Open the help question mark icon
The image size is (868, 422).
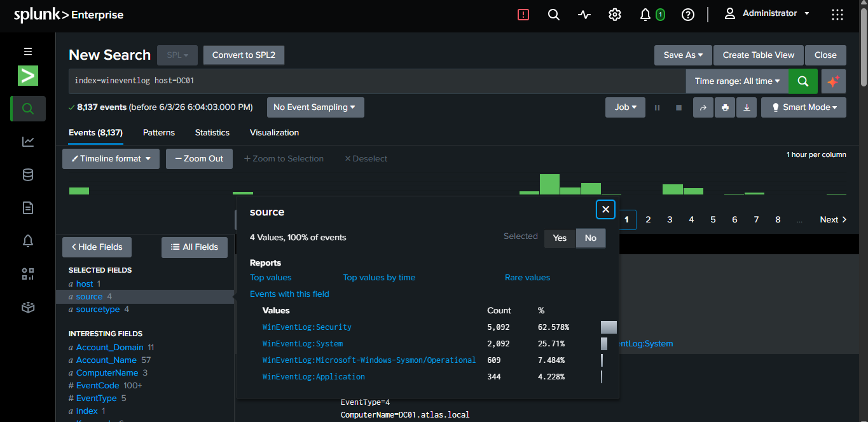688,15
